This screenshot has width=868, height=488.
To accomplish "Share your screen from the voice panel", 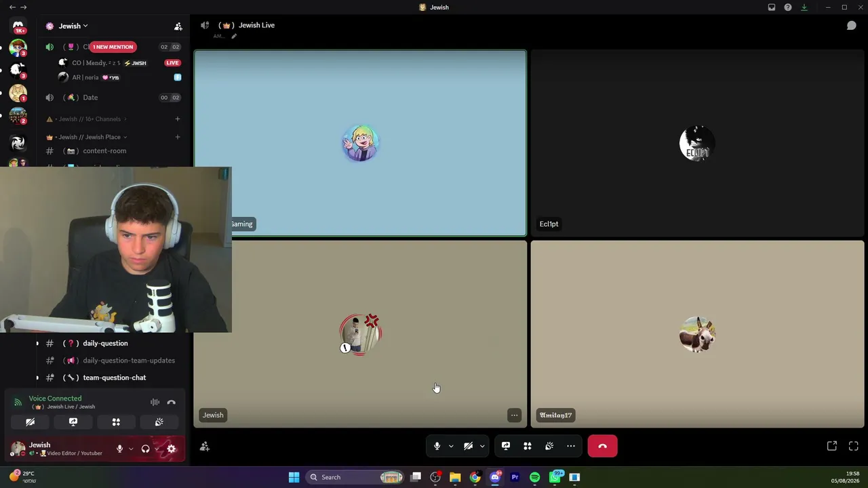I will (73, 422).
